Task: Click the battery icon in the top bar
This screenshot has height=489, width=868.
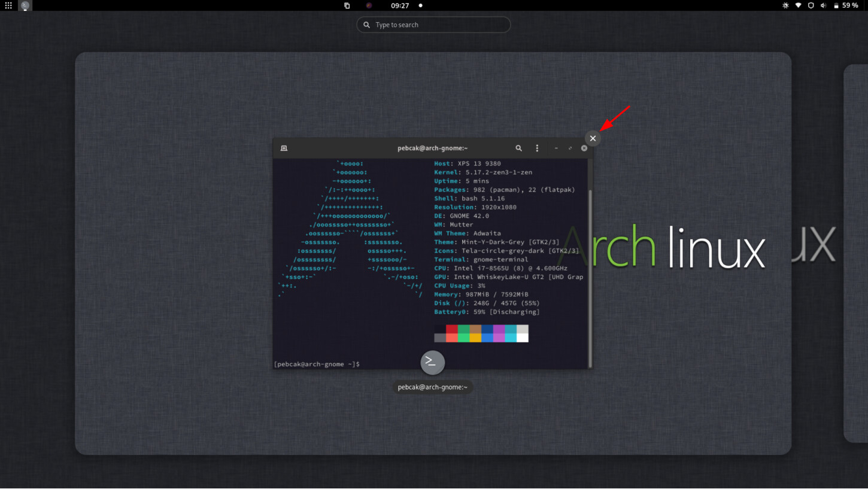Action: (836, 5)
